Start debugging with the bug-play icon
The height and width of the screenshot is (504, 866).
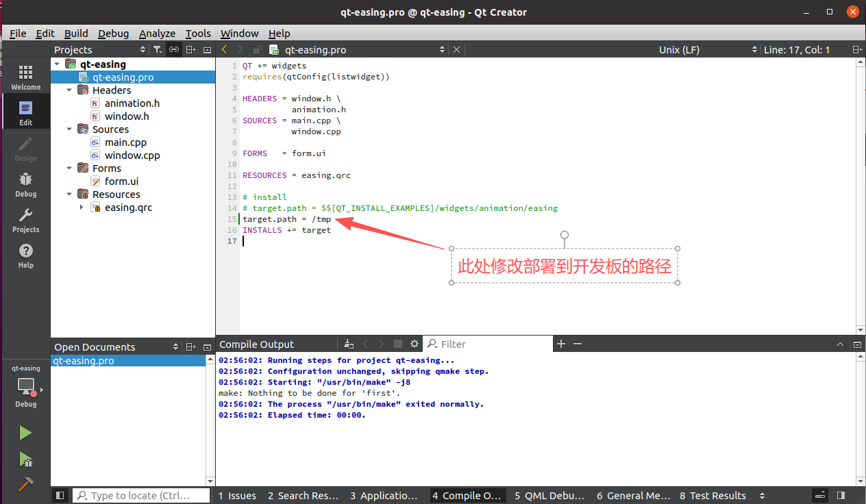(x=25, y=459)
